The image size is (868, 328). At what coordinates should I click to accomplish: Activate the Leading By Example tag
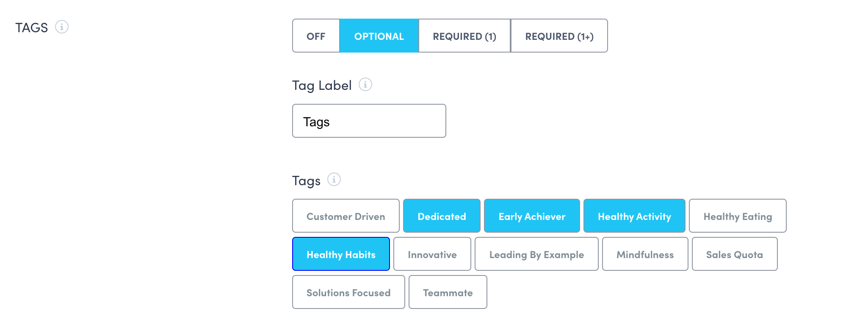coord(536,254)
